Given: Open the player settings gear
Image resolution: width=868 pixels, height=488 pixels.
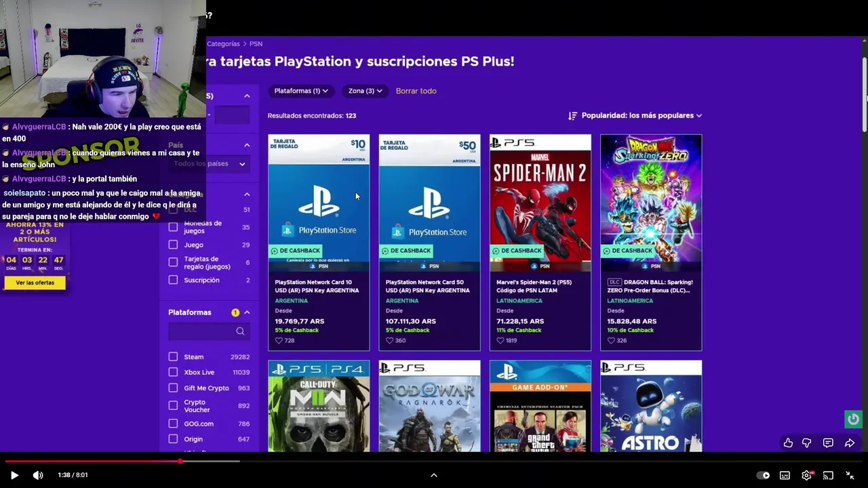Looking at the screenshot, I should 806,475.
